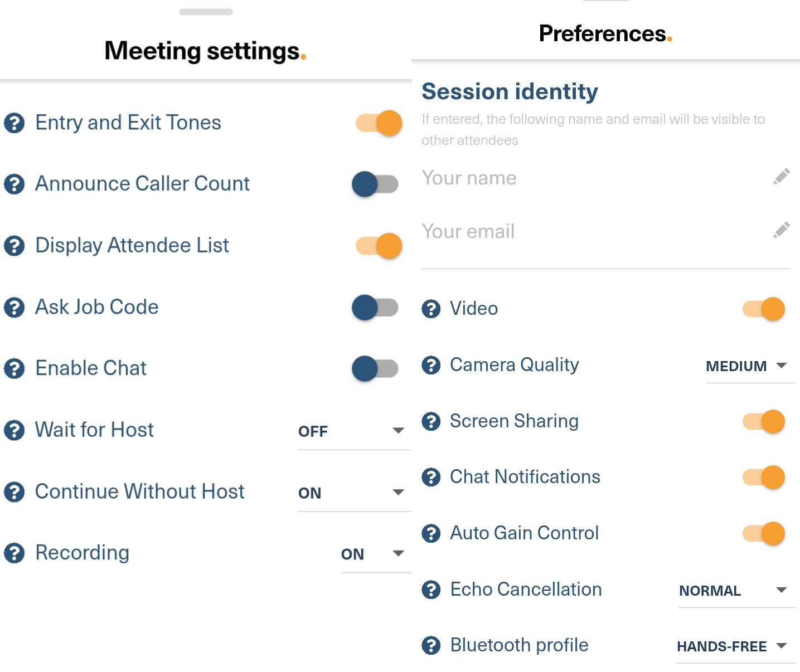Show help for Ask Job Code
Viewport: 800px width, 672px height.
pos(14,307)
